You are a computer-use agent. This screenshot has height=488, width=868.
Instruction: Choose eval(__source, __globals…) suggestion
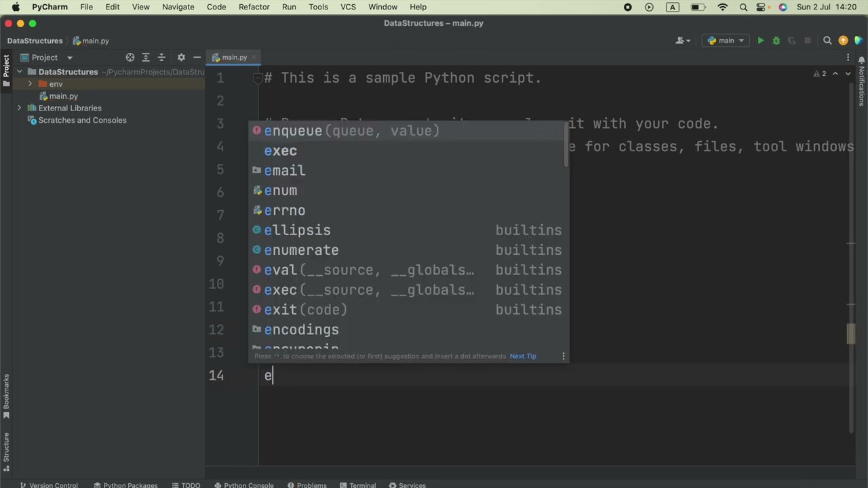(x=407, y=270)
